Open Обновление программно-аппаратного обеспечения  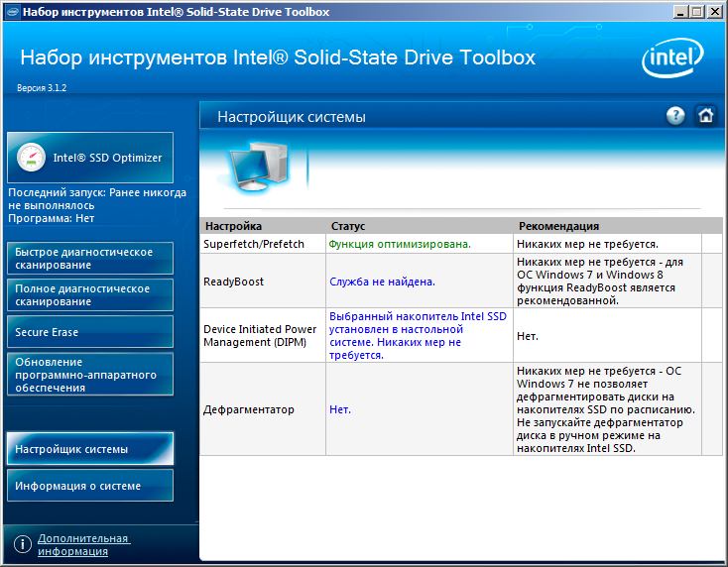90,375
